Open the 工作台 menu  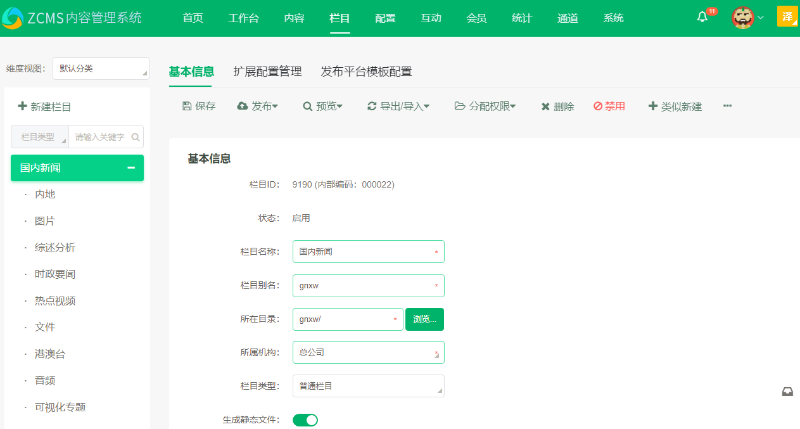click(x=243, y=18)
